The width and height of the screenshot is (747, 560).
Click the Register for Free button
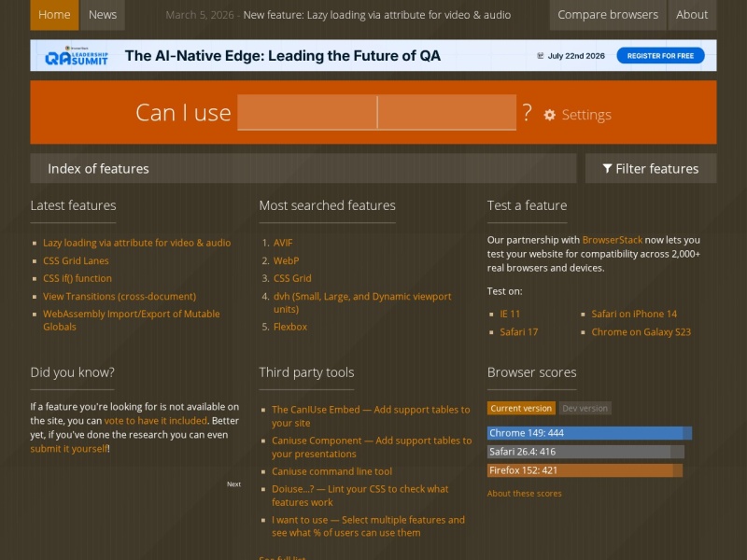[660, 56]
